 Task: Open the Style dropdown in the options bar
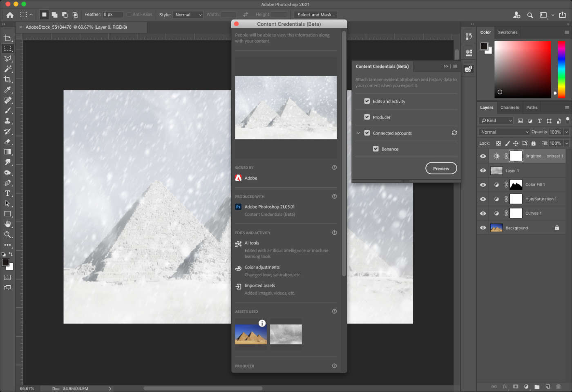coord(188,14)
